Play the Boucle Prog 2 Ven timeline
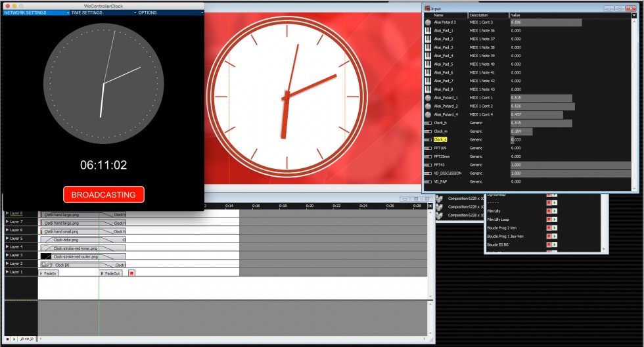644x347 pixels. point(555,228)
